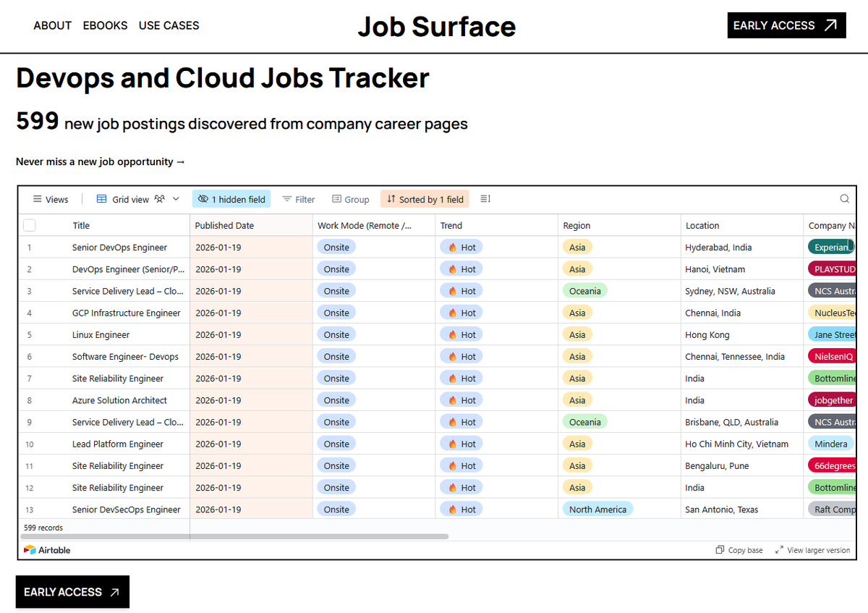The width and height of the screenshot is (868, 613).
Task: Click the row height icon in toolbar
Action: 485,199
